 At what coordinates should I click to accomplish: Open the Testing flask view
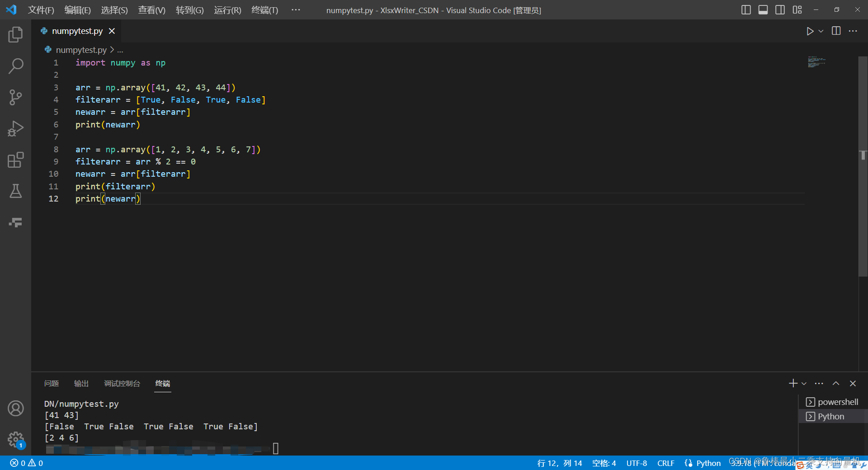(15, 191)
